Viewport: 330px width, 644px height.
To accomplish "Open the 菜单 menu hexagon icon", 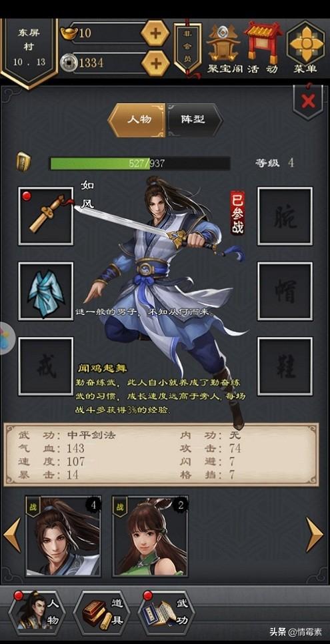I will (305, 47).
